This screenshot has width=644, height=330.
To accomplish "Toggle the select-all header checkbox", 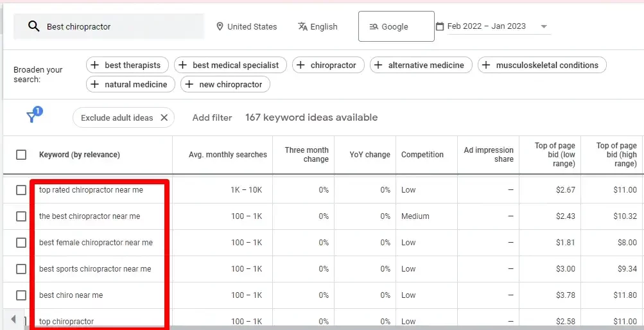I will (21, 155).
